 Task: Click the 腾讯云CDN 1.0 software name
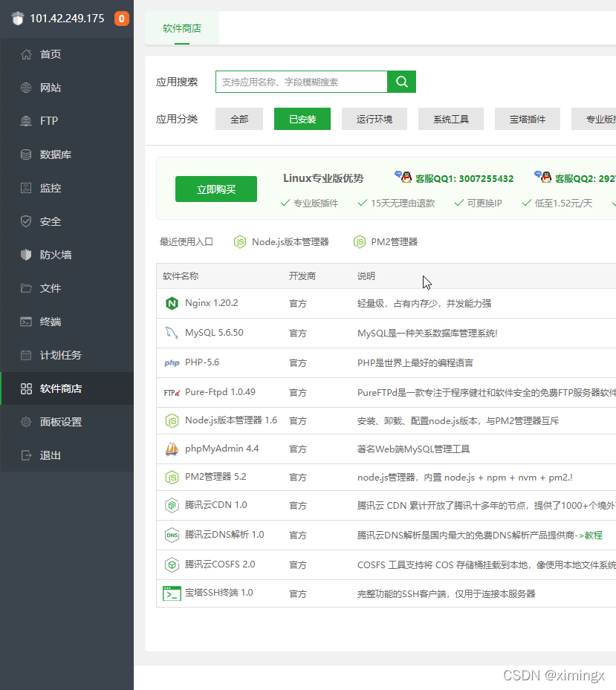(x=215, y=505)
